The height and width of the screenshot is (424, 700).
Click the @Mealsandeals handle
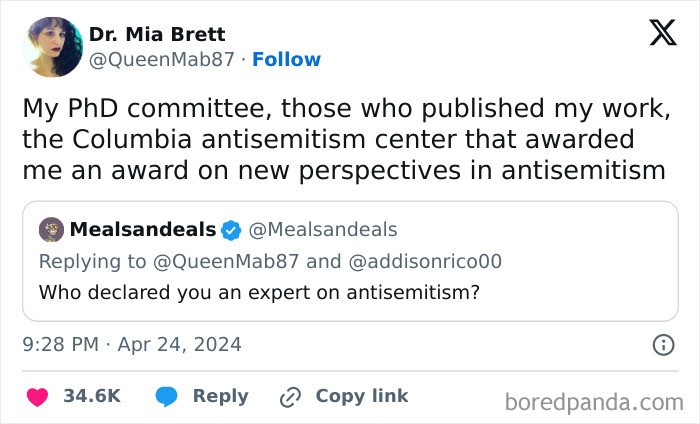coord(323,230)
